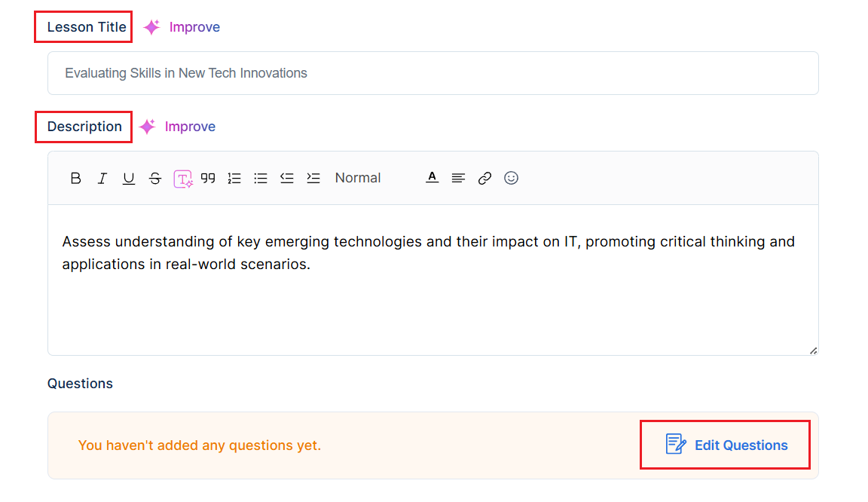Screen dimensions: 868x502
Task: Click the Edit Questions button
Action: click(x=725, y=445)
